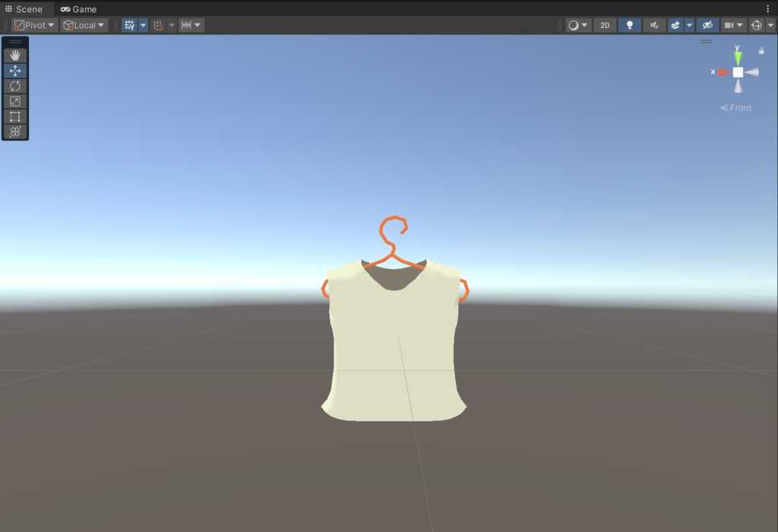The height and width of the screenshot is (532, 778).
Task: Toggle the orientation gizmo rotation lock
Action: (761, 51)
